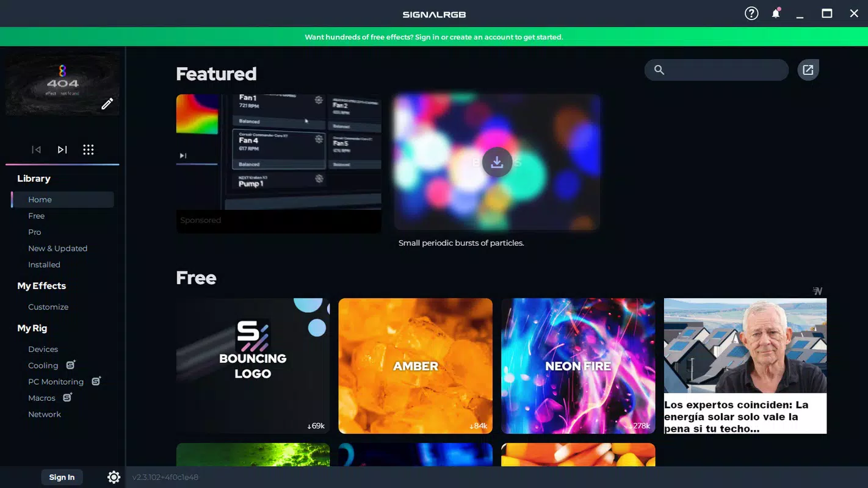Click the Pro badge next to PC Monitoring
The height and width of the screenshot is (488, 868).
96,381
